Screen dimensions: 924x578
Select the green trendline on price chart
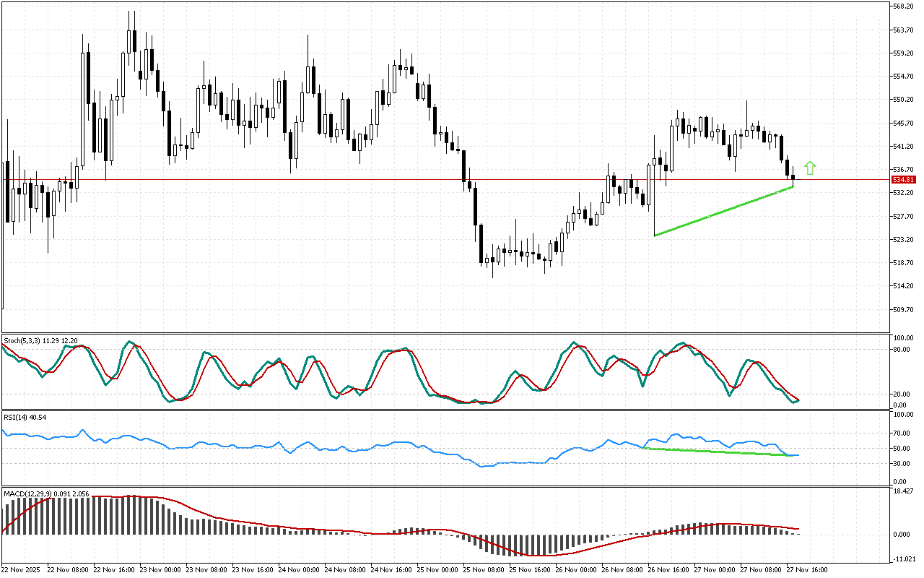click(x=722, y=212)
